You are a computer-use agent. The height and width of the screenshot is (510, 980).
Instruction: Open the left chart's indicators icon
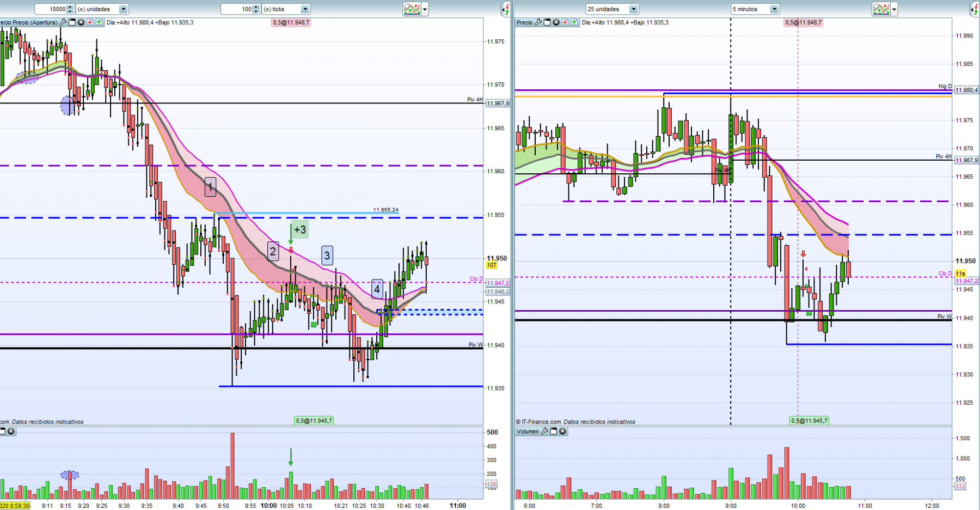[412, 9]
